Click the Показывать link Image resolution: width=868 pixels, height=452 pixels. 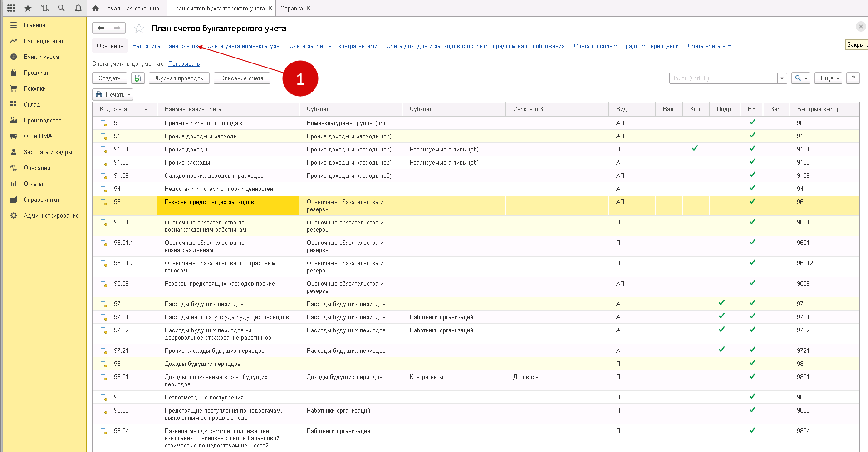[x=184, y=64]
